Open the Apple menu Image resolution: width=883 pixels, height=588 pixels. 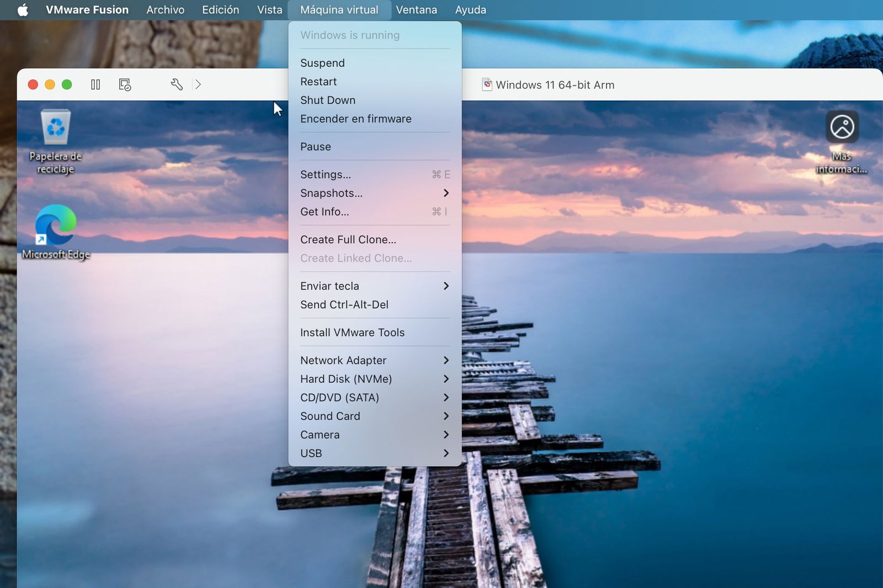coord(23,10)
